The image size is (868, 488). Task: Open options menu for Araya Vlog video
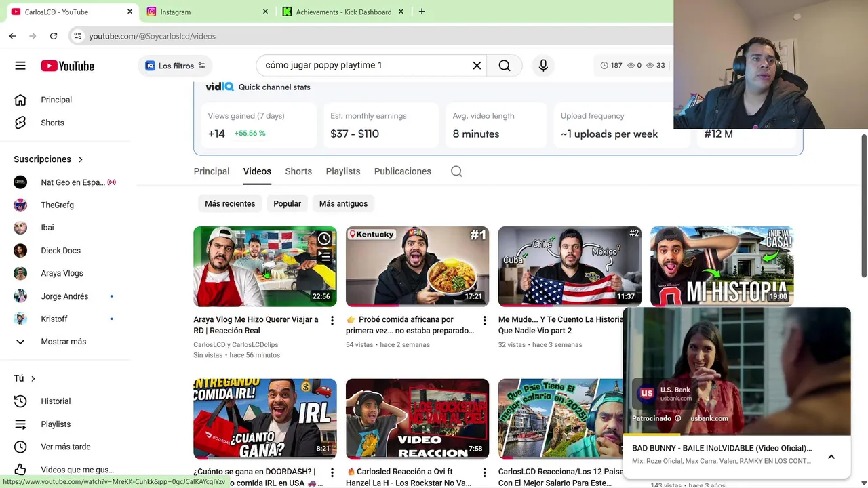(332, 320)
